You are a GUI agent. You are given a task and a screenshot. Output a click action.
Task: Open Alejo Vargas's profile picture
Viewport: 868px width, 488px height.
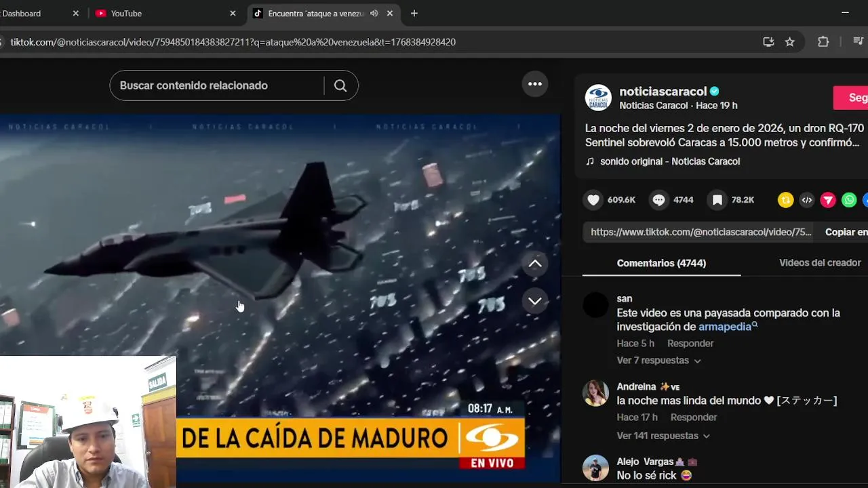click(x=596, y=468)
